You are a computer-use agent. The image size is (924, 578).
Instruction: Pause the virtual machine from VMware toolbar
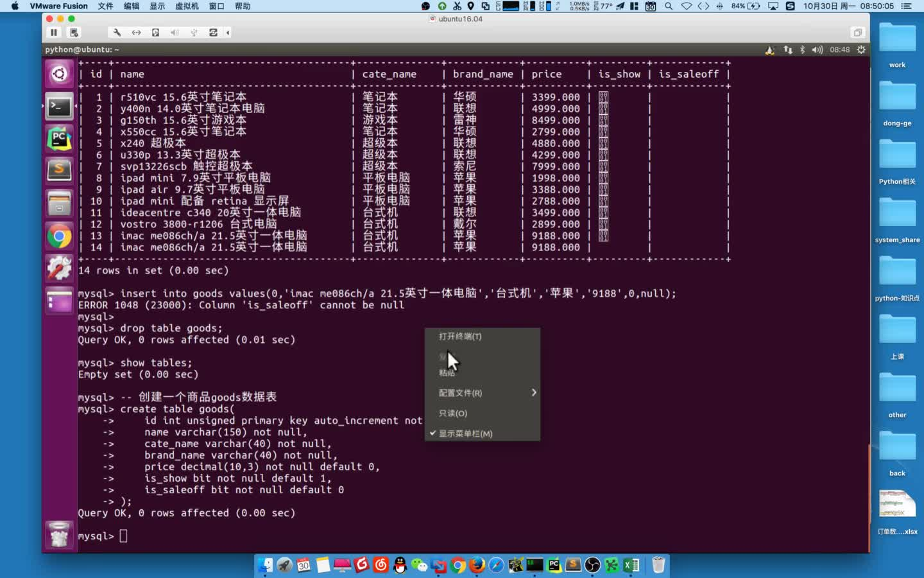click(x=54, y=32)
